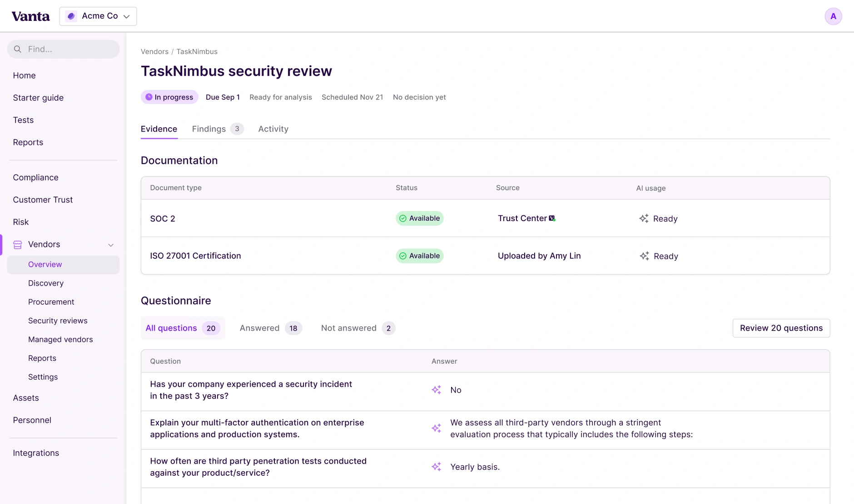Viewport: 854px width, 504px height.
Task: Click the AI sparkle icon for ISO 27001
Action: (x=644, y=256)
